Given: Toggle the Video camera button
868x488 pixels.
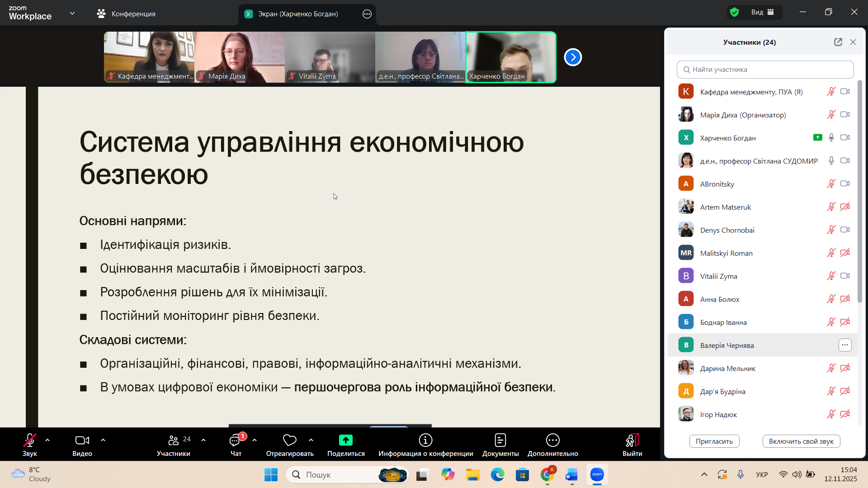Looking at the screenshot, I should [x=82, y=440].
